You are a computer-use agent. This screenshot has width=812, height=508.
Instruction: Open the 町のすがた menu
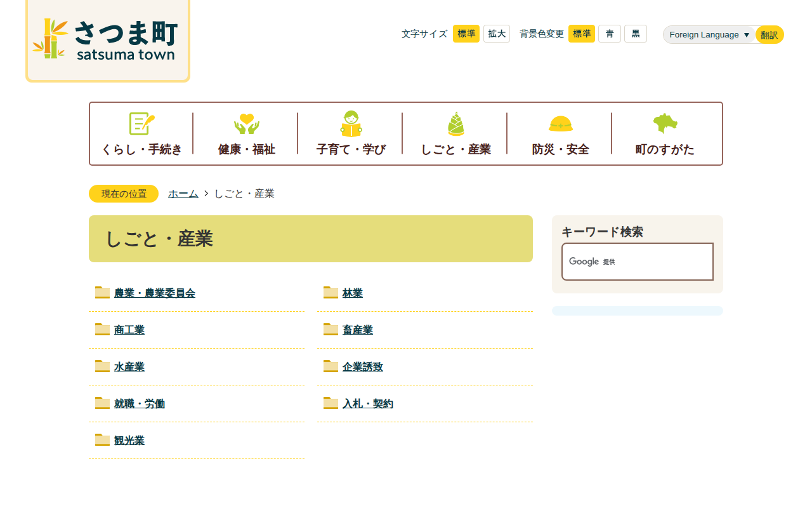click(x=665, y=133)
